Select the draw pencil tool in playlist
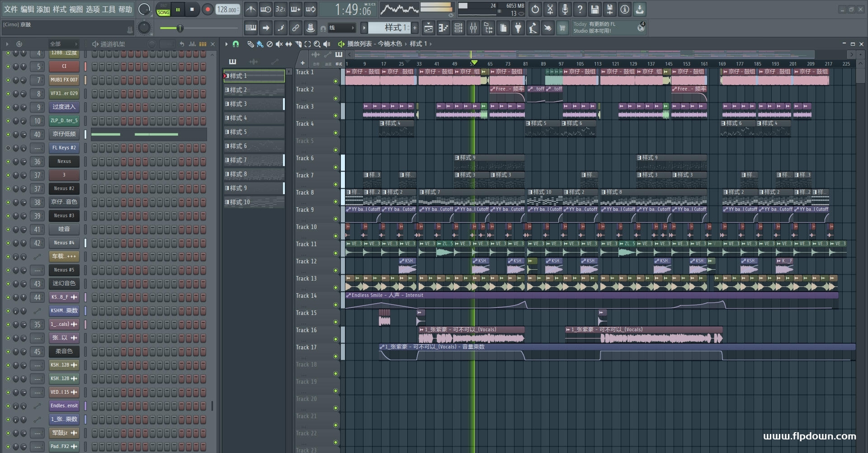The image size is (868, 453). [x=250, y=44]
